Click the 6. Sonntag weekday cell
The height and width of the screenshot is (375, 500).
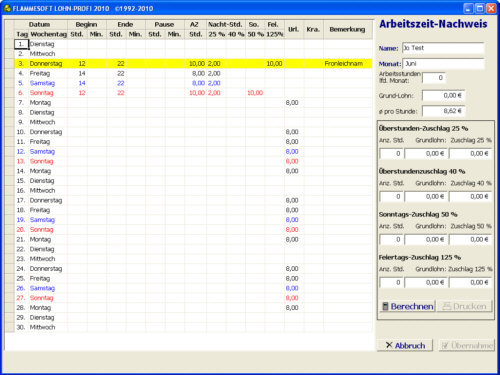point(48,93)
